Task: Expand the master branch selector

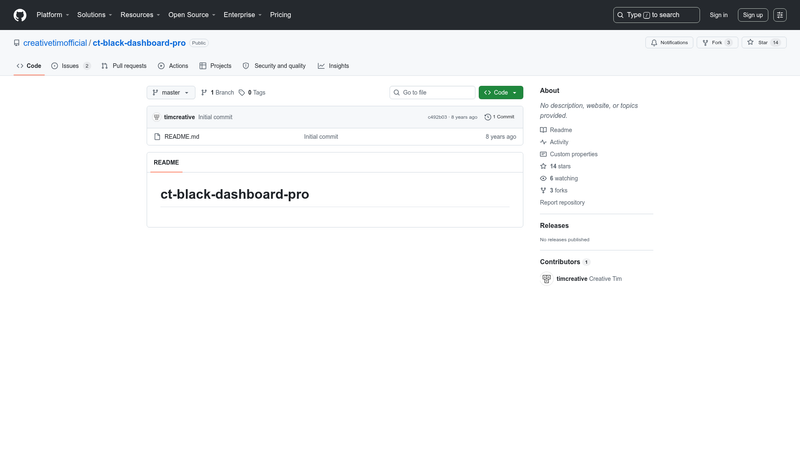Action: point(171,92)
